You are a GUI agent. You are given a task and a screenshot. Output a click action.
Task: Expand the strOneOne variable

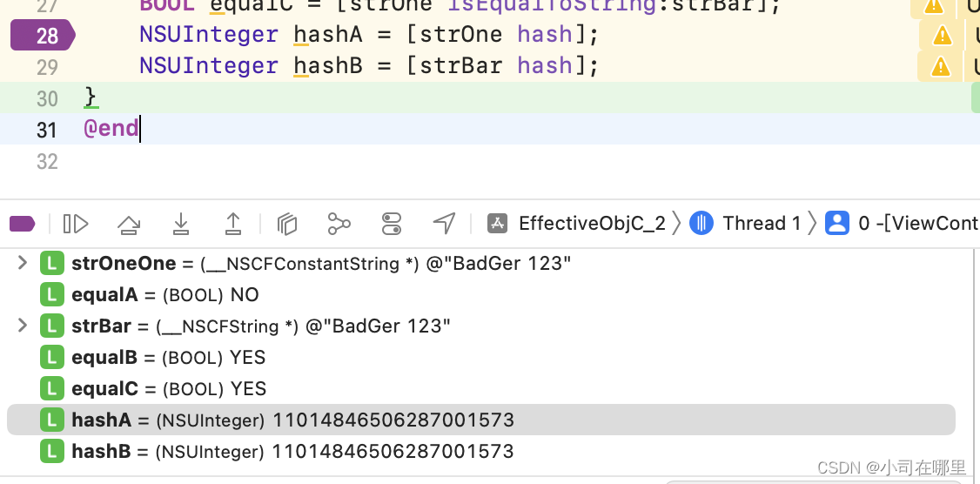[x=23, y=263]
